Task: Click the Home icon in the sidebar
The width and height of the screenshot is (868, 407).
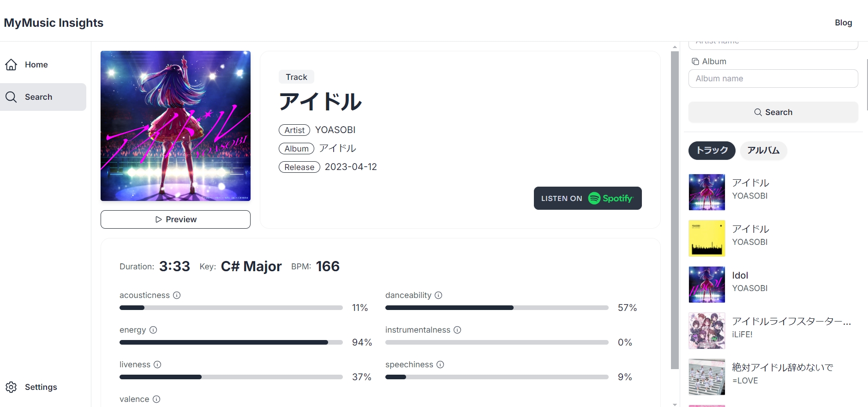Action: click(11, 65)
